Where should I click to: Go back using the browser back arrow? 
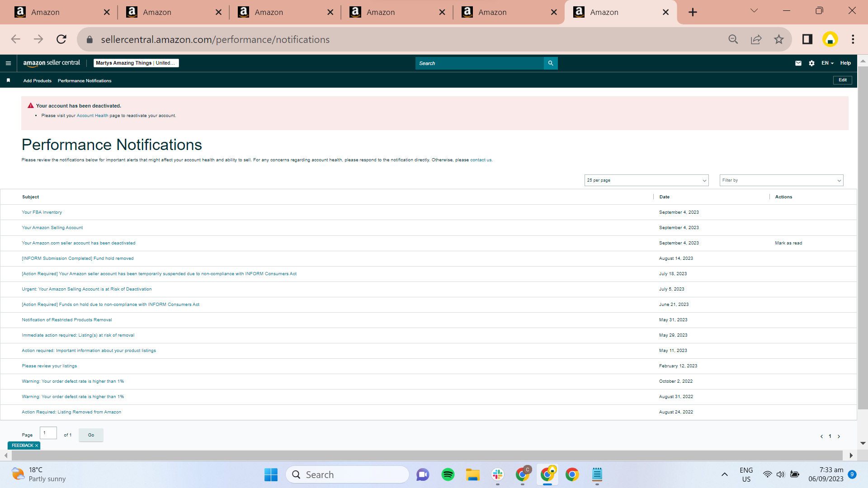tap(16, 39)
